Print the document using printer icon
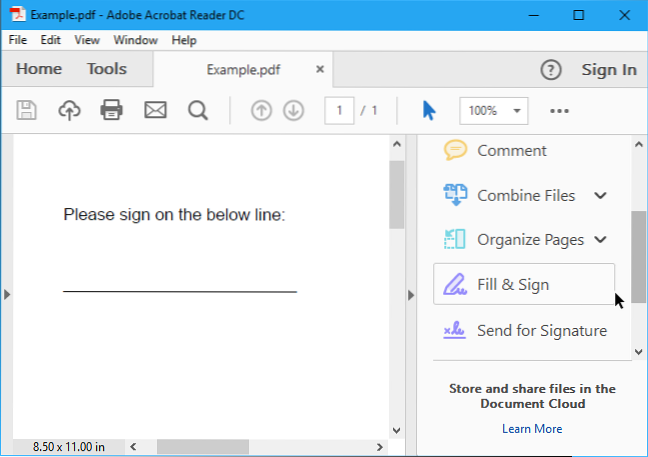This screenshot has height=457, width=648. (x=111, y=110)
